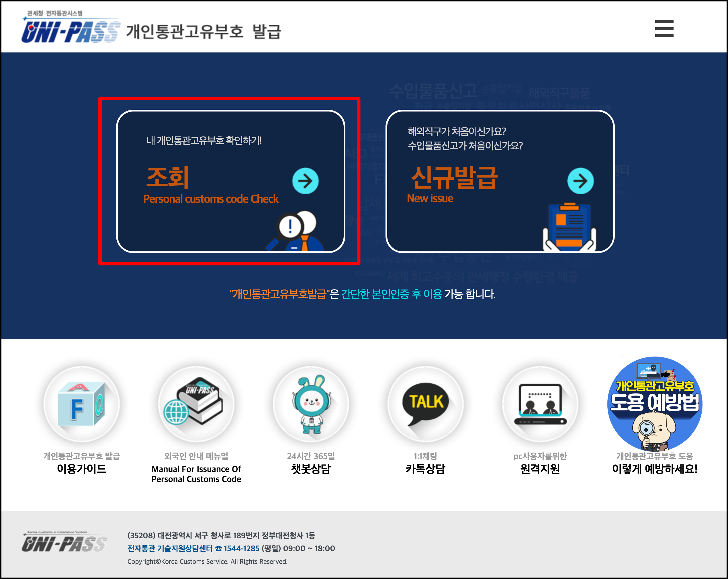The image size is (728, 579).
Task: Click the Copyright Korea Customs Service text
Action: 207,562
